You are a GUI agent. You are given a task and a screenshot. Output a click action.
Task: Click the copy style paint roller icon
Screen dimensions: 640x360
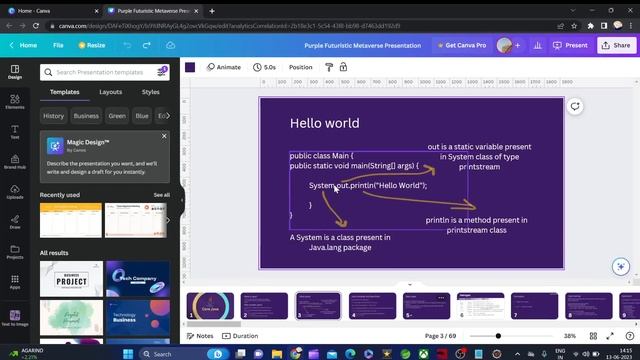pyautogui.click(x=329, y=67)
